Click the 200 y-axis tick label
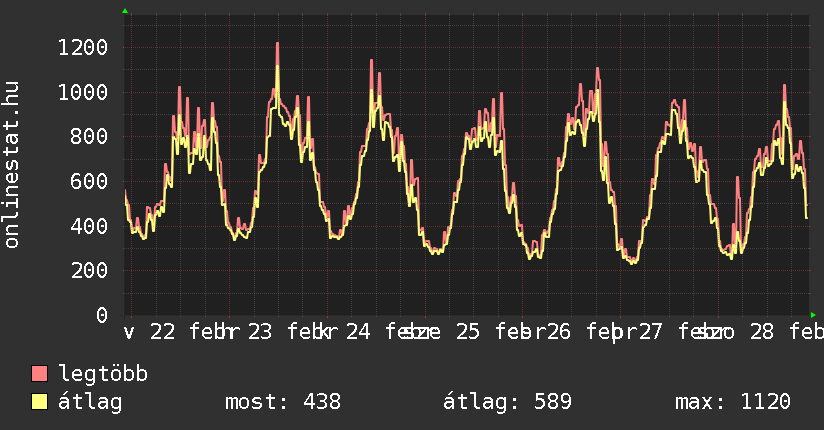This screenshot has width=824, height=430. (89, 271)
